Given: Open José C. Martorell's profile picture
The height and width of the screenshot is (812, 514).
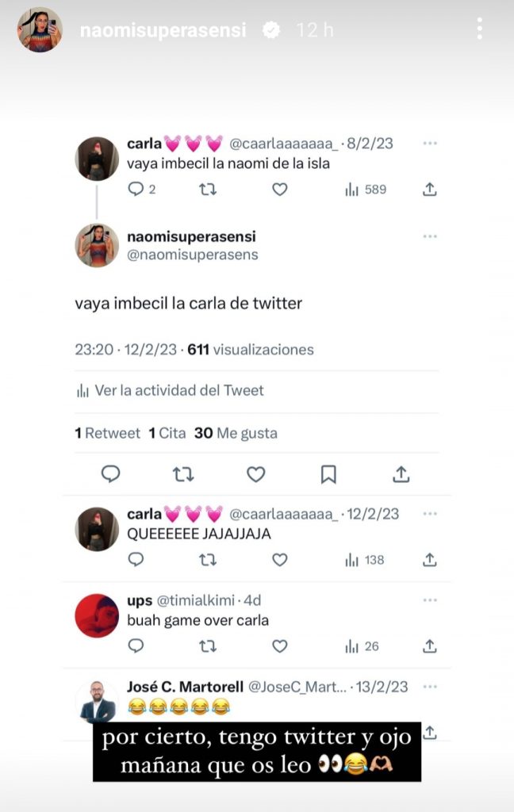Looking at the screenshot, I should [97, 701].
